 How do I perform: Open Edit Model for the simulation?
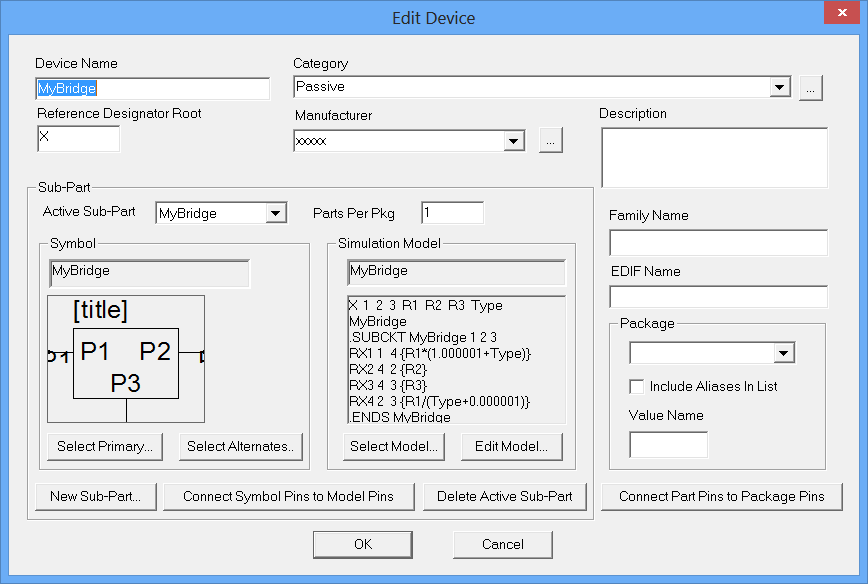[511, 447]
